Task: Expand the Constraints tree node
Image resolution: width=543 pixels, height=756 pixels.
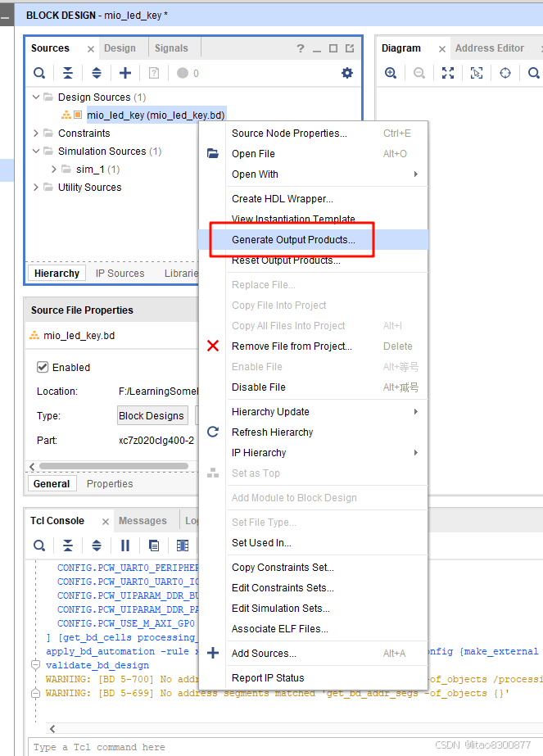Action: pos(36,133)
